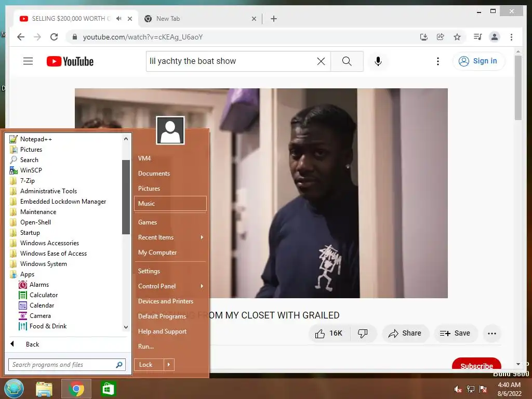Open My Computer from start menu
The height and width of the screenshot is (399, 532).
(170, 252)
